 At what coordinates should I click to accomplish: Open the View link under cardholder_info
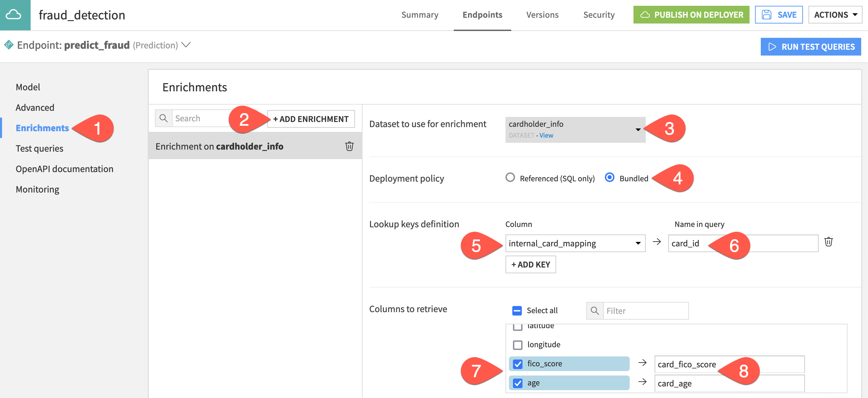click(546, 135)
